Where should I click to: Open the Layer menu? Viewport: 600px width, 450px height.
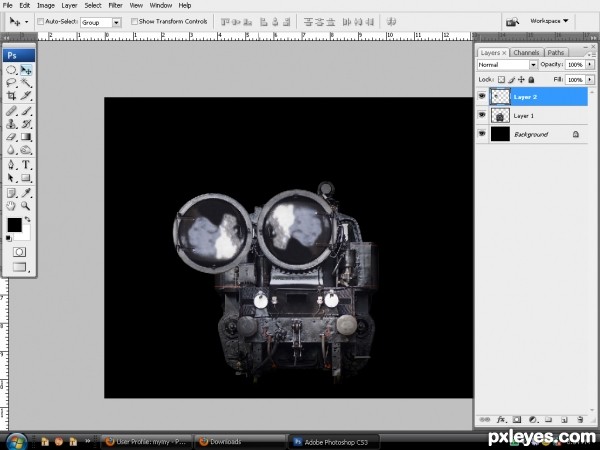tap(69, 5)
